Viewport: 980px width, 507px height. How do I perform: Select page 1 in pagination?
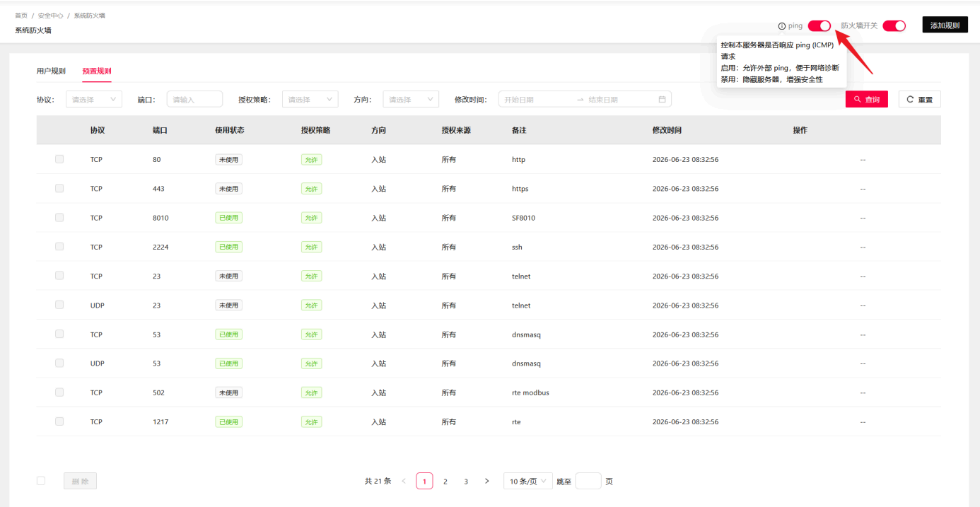[424, 482]
